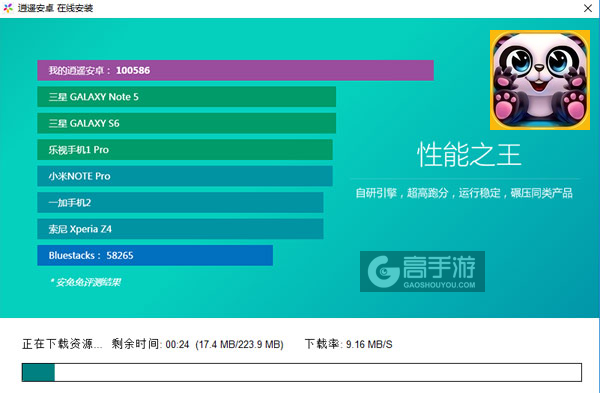This screenshot has height=393, width=600.
Task: Click the 自研引擎 description text
Action: tap(464, 193)
